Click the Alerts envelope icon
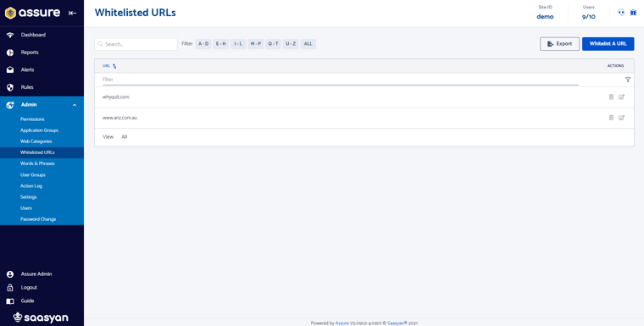The image size is (644, 326). tap(10, 70)
